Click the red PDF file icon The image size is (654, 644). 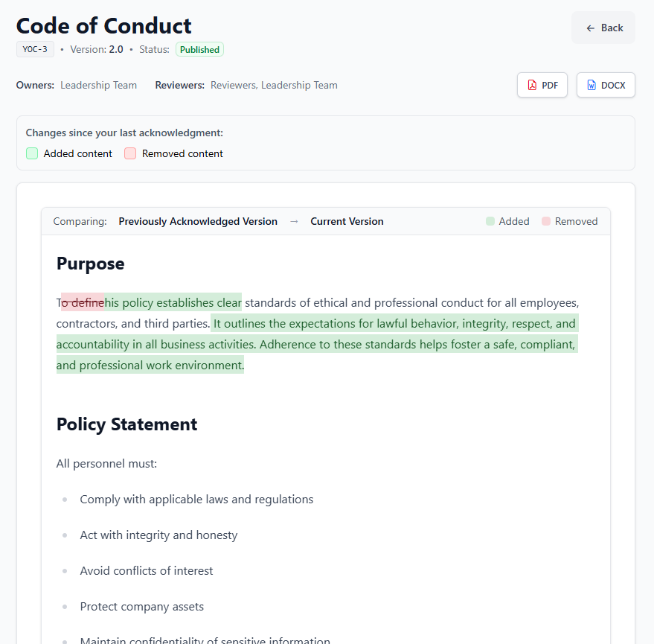coord(530,85)
